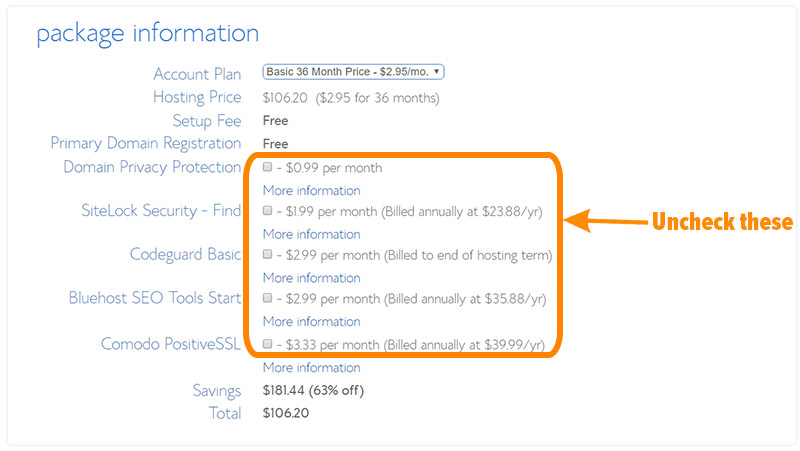Open More information under Domain Privacy Protection
The image size is (800, 451).
coord(311,190)
